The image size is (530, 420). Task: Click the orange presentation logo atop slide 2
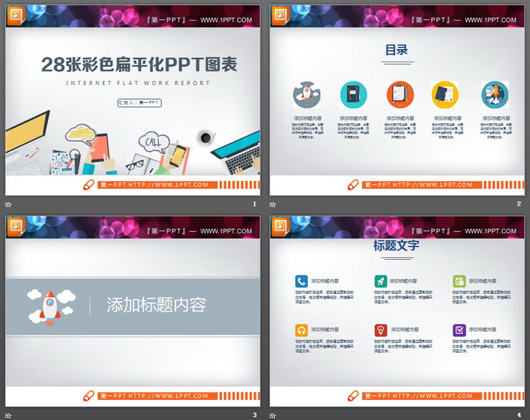pyautogui.click(x=280, y=16)
